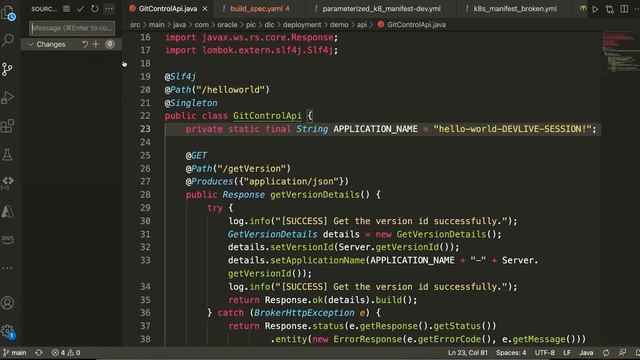The height and width of the screenshot is (360, 640).
Task: Click 'getVersionDetails' method name on line 28
Action: pos(315,195)
